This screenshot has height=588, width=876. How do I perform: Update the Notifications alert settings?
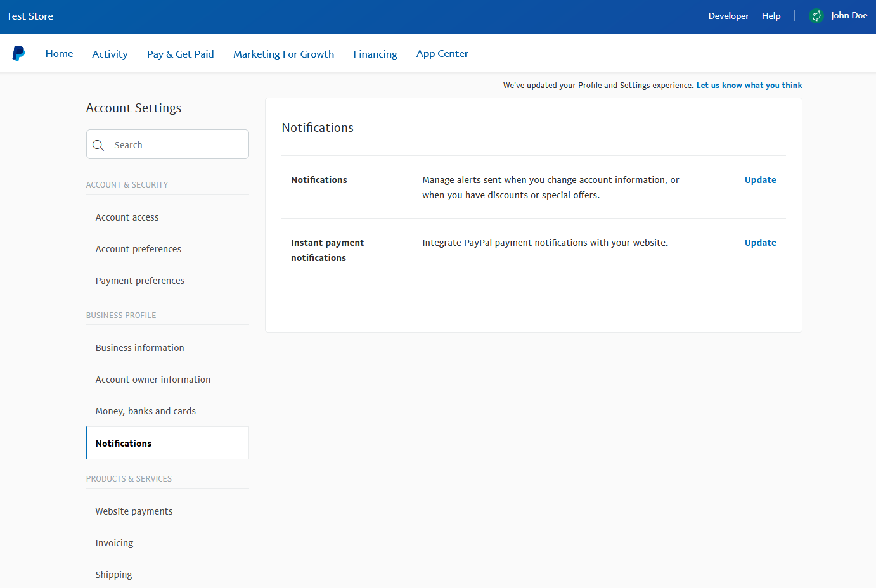[760, 180]
